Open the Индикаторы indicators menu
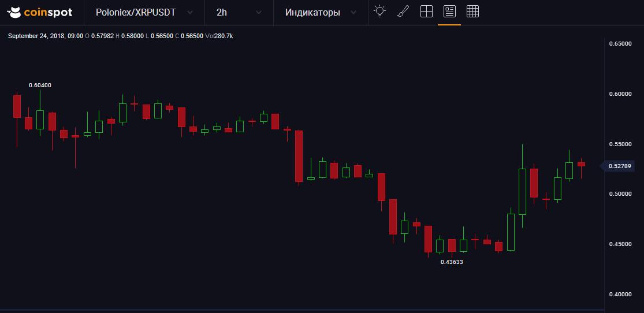The width and height of the screenshot is (644, 313). 312,12
